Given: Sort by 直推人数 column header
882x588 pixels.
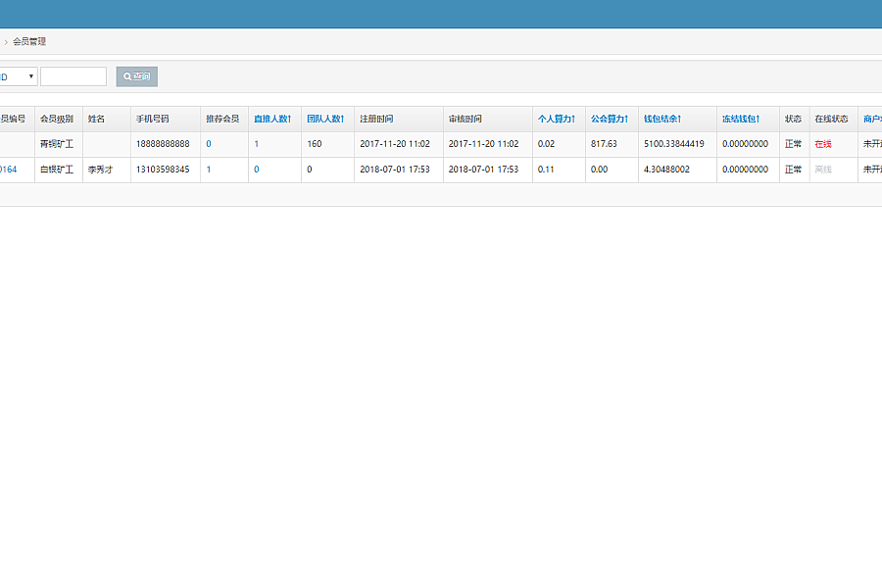Looking at the screenshot, I should pos(271,119).
